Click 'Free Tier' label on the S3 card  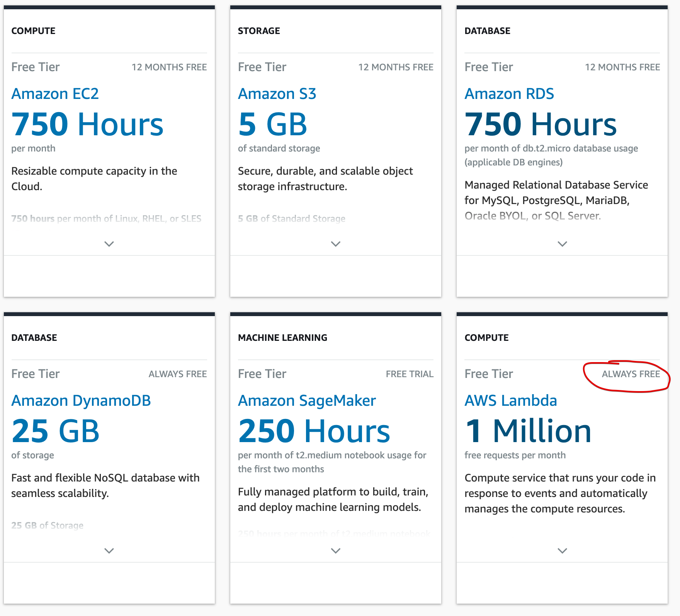(x=262, y=67)
